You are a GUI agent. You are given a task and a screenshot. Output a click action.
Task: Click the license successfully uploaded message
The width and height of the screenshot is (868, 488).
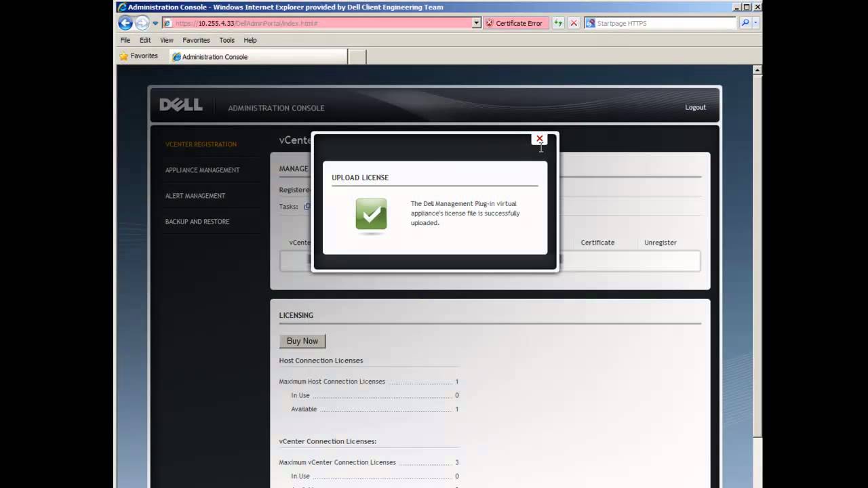click(x=465, y=213)
